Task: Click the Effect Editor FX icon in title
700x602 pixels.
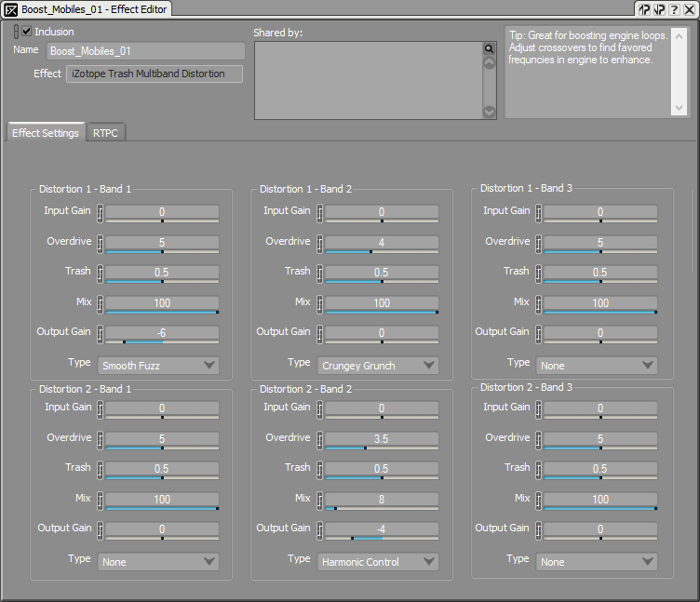Action: point(11,10)
